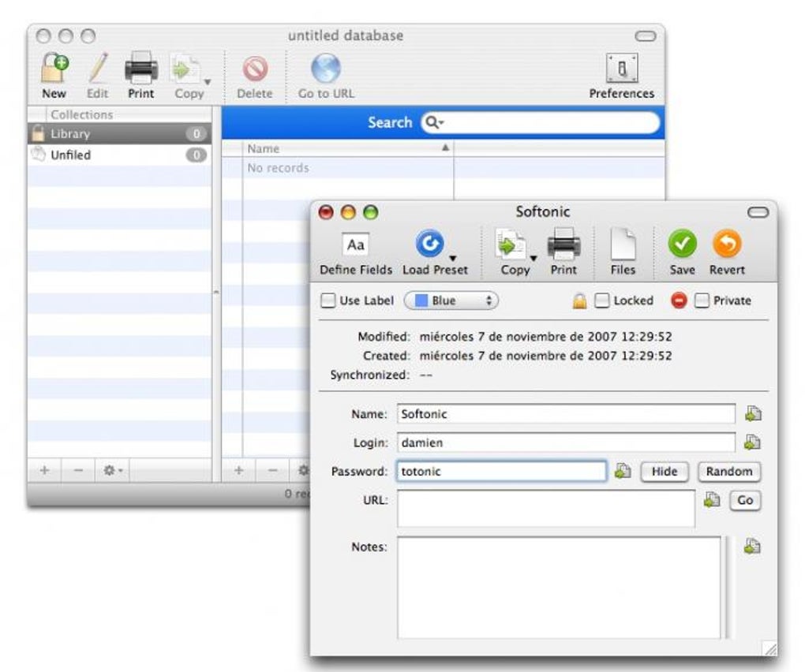This screenshot has height=672, width=805.
Task: Open Copy dropdown arrow in database toolbar
Action: 208,82
